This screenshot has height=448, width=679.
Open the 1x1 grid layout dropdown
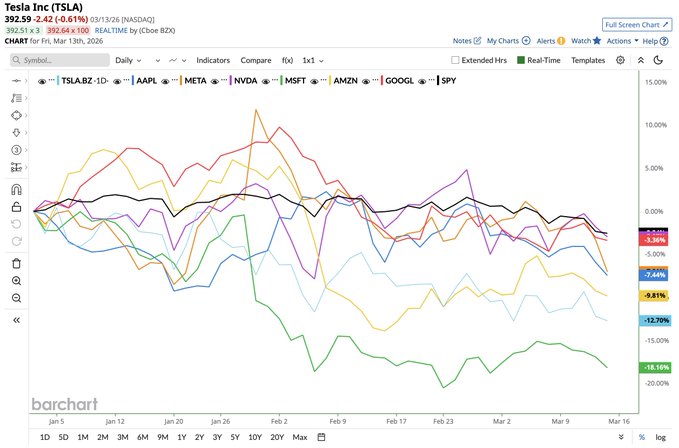314,60
